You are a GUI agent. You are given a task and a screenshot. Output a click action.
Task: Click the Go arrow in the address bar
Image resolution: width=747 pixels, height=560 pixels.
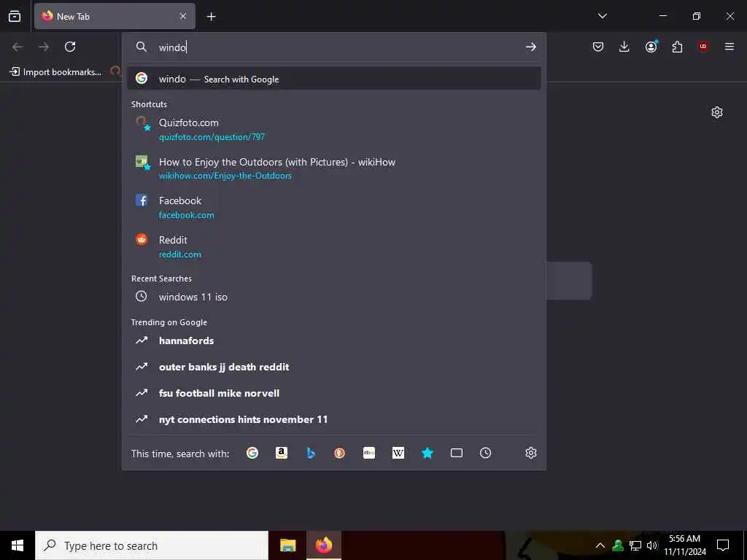(531, 47)
